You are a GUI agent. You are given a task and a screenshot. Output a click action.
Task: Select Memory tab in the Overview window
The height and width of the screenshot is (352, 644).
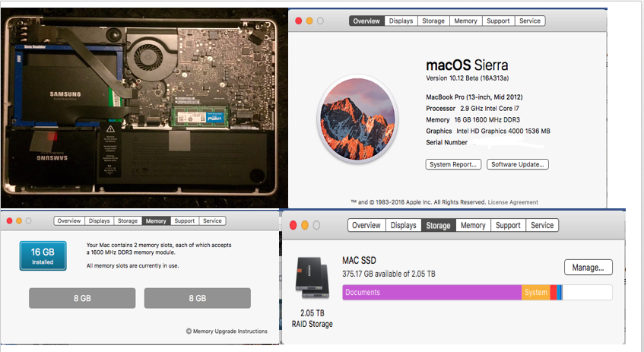(x=465, y=21)
